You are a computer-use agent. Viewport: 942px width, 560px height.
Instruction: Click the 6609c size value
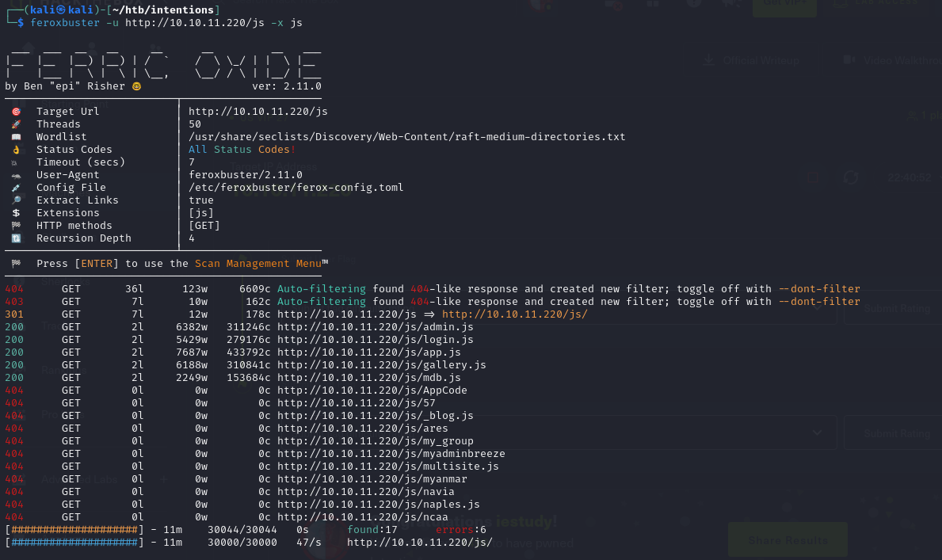pyautogui.click(x=255, y=289)
